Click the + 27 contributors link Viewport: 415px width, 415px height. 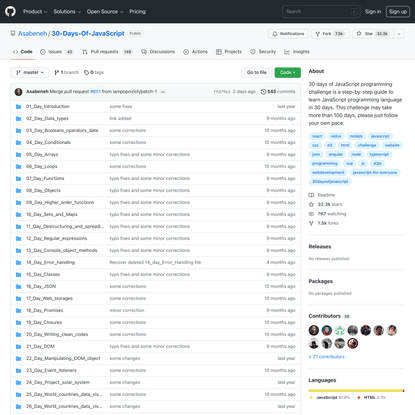327,357
